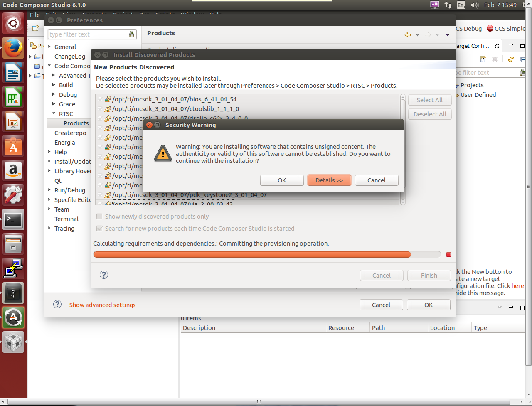
Task: Switch to CCS Debug perspective
Action: point(469,29)
